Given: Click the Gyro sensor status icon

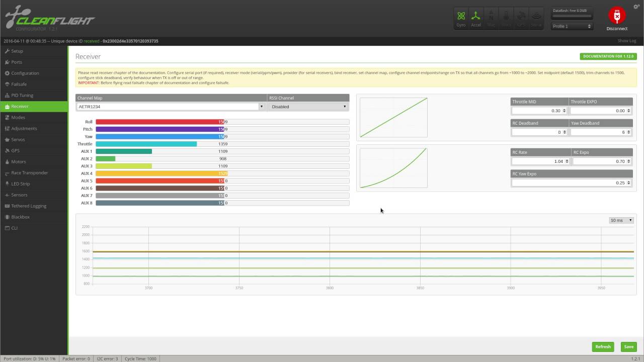Looking at the screenshot, I should click(x=461, y=18).
